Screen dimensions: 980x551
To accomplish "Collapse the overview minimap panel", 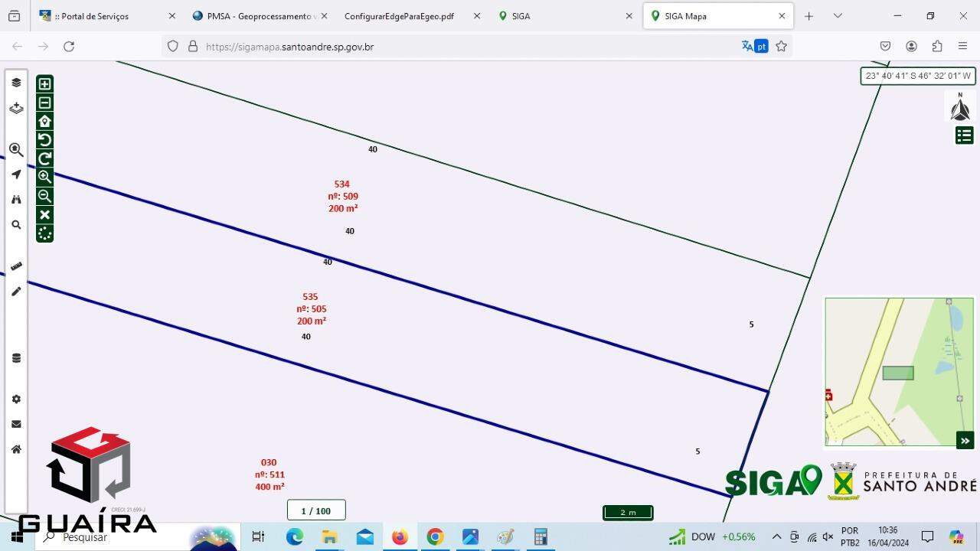I will click(965, 440).
